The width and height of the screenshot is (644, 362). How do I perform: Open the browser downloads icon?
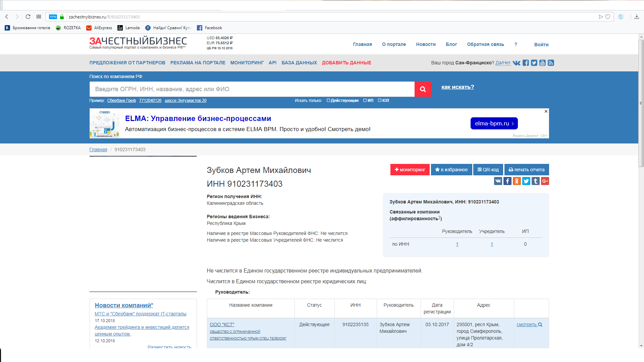tap(637, 17)
